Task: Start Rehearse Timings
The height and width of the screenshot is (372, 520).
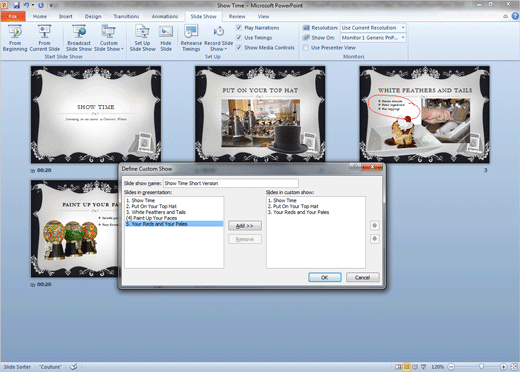Action: click(x=191, y=38)
